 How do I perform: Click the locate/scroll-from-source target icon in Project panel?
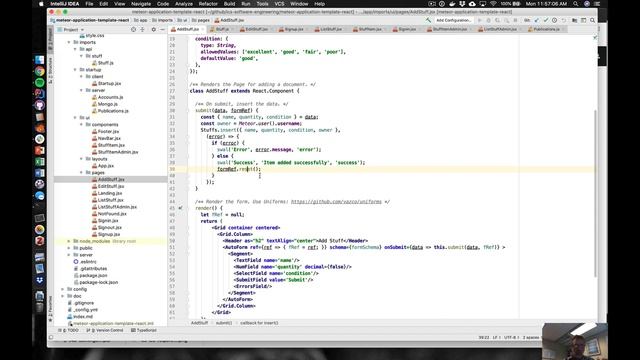pos(133,29)
